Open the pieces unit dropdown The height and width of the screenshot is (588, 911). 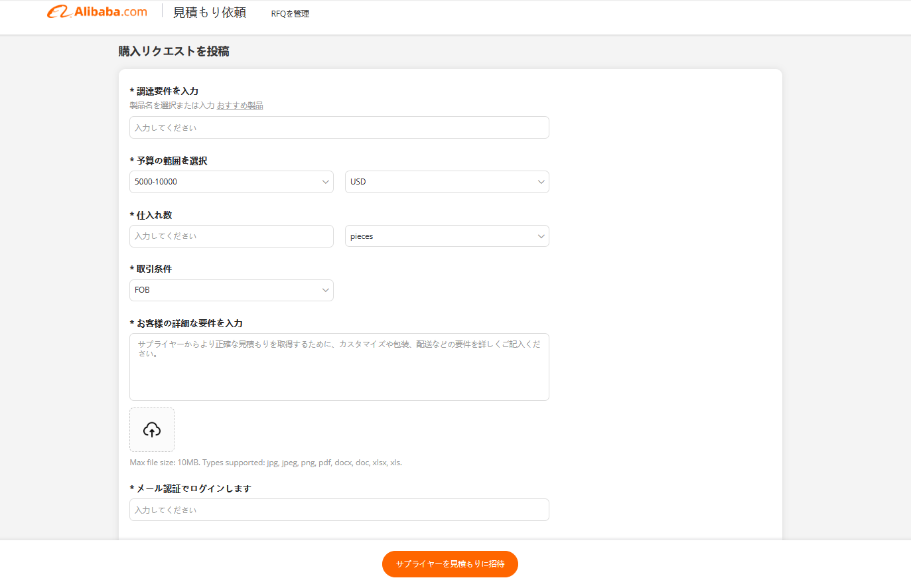click(447, 236)
